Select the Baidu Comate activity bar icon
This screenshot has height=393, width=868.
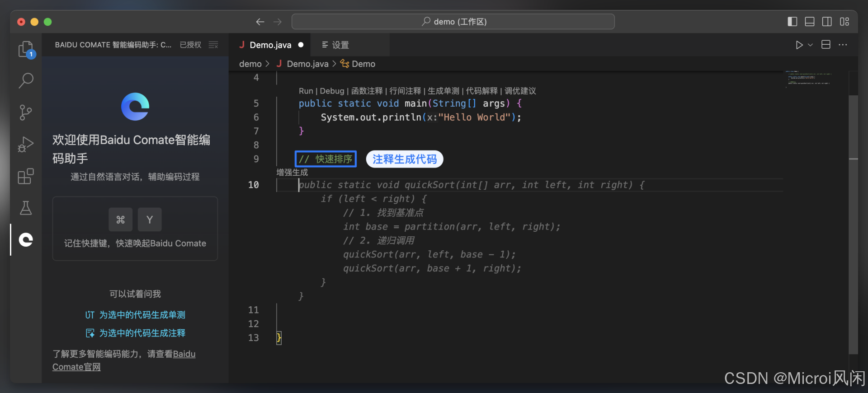(x=26, y=240)
